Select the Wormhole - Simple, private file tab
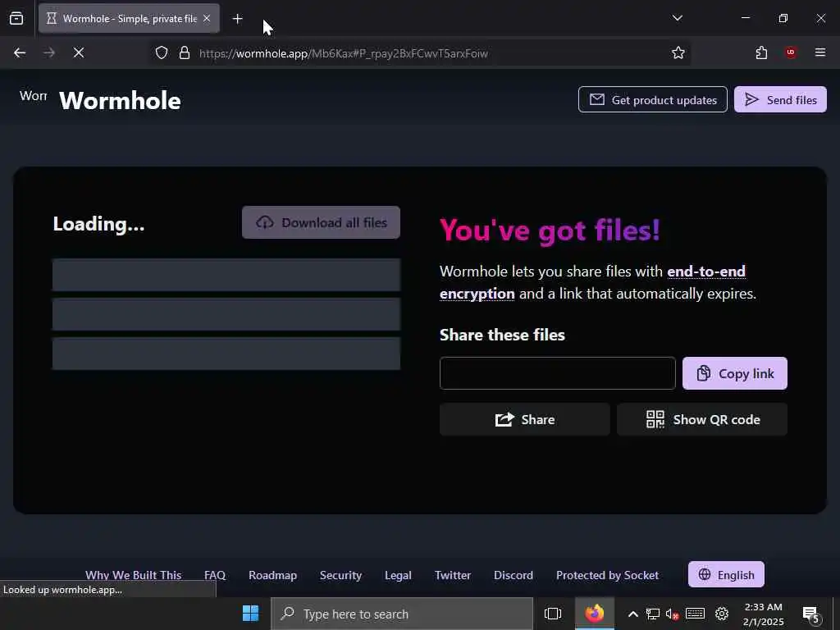 point(129,19)
